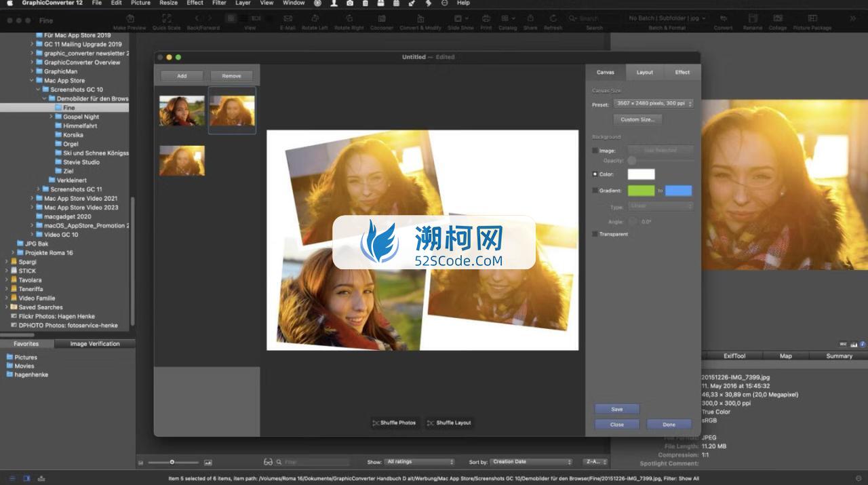Screen dimensions: 868x485
Task: Click the Save button
Action: coord(617,409)
